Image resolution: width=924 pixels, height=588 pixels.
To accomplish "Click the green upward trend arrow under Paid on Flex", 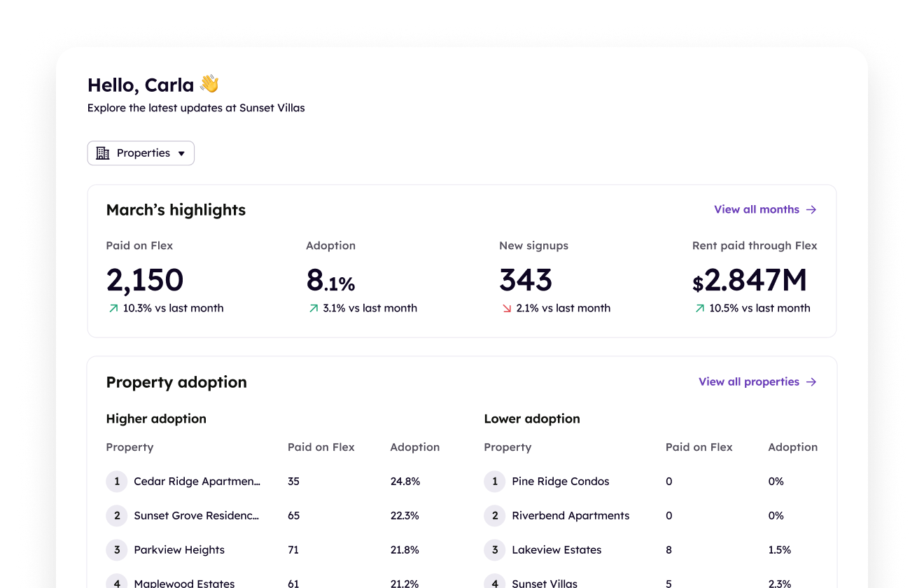I will point(113,308).
